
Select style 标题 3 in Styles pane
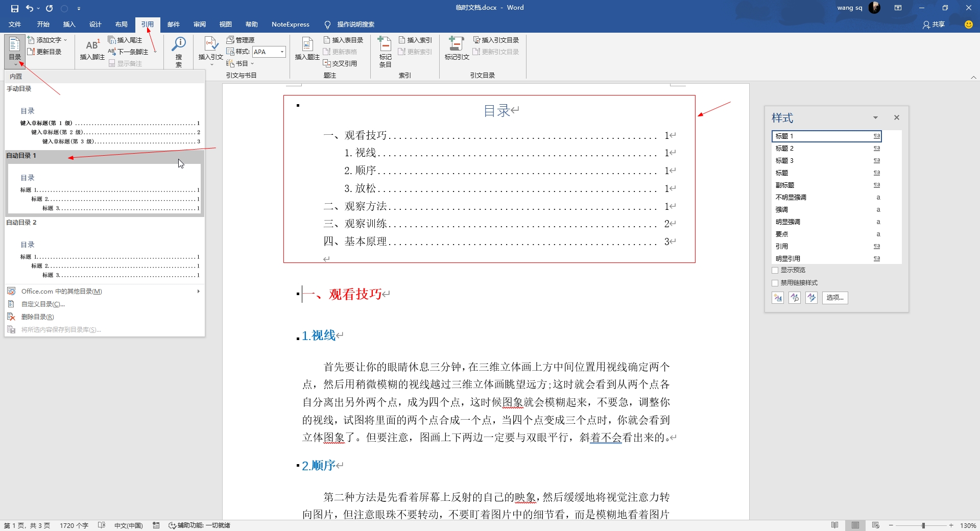pos(826,160)
